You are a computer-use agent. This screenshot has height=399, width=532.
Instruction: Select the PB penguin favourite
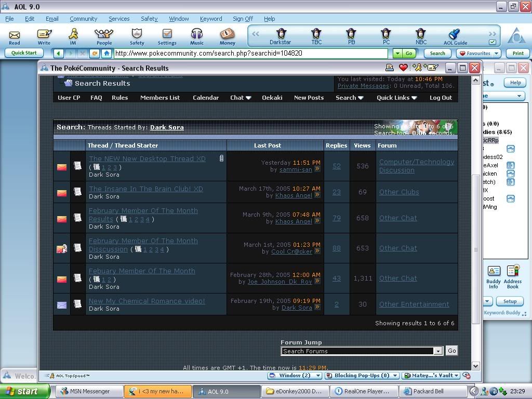click(x=351, y=36)
